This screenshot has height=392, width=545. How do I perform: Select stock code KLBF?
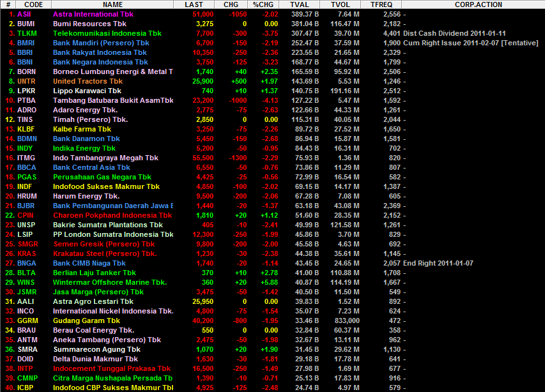[x=26, y=129]
